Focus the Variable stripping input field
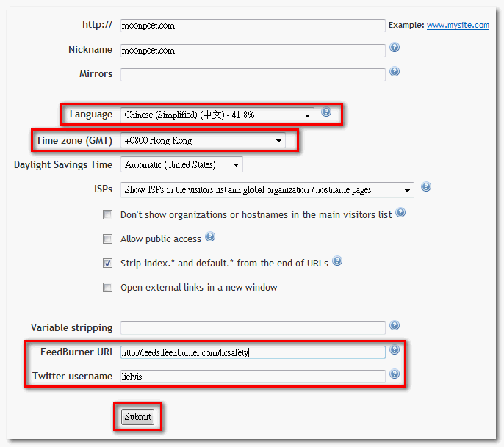 [x=253, y=328]
